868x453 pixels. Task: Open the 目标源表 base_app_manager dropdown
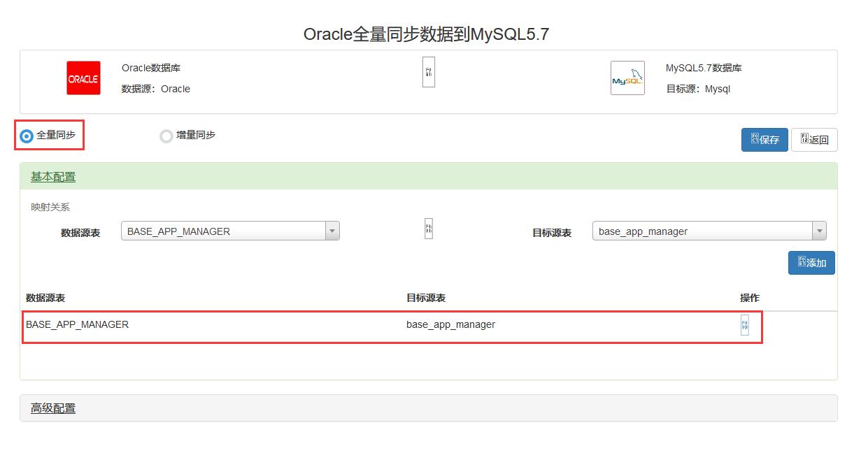pos(709,231)
